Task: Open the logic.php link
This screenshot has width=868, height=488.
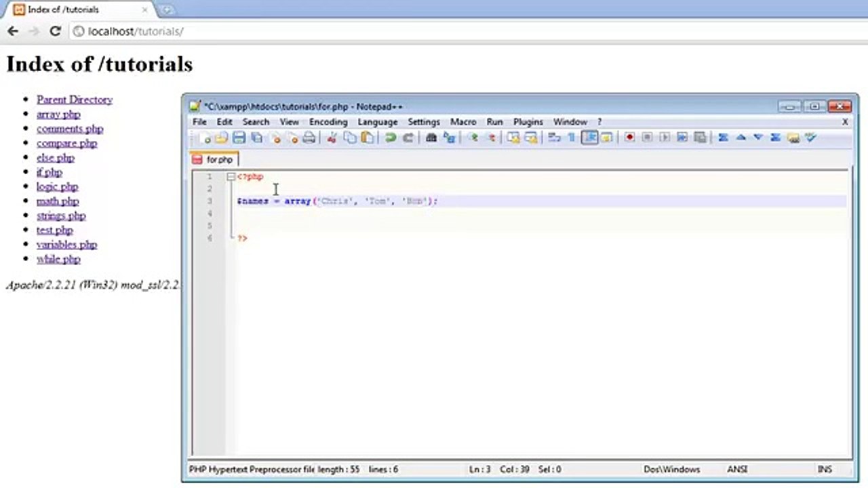Action: coord(58,187)
